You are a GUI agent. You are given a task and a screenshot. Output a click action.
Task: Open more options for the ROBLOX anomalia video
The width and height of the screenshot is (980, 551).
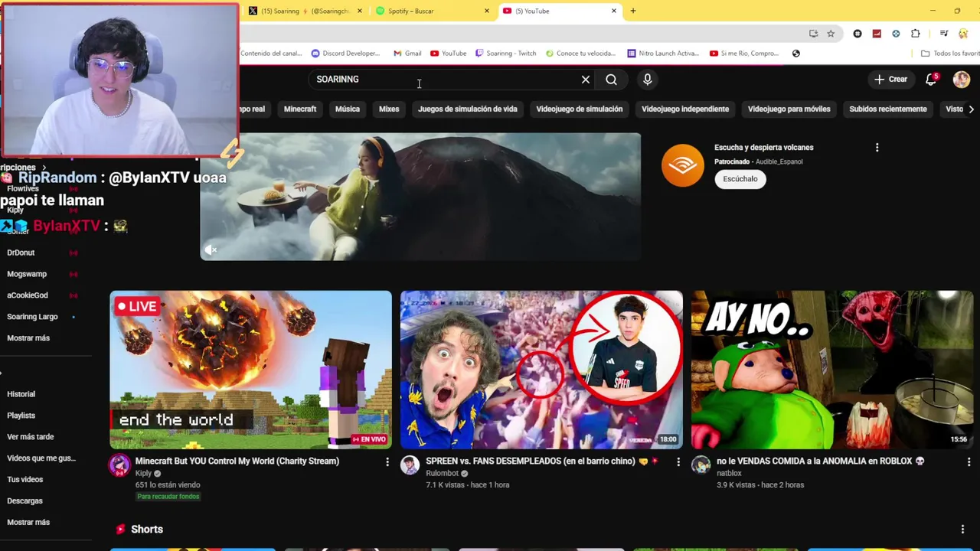pos(969,461)
